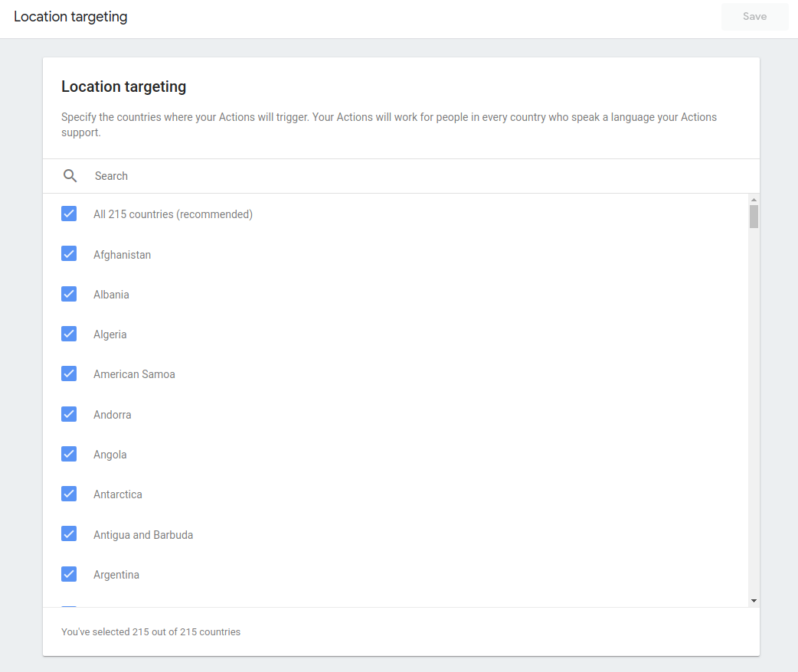Uncheck Antarctica in the list
The height and width of the screenshot is (672, 798).
pos(69,494)
